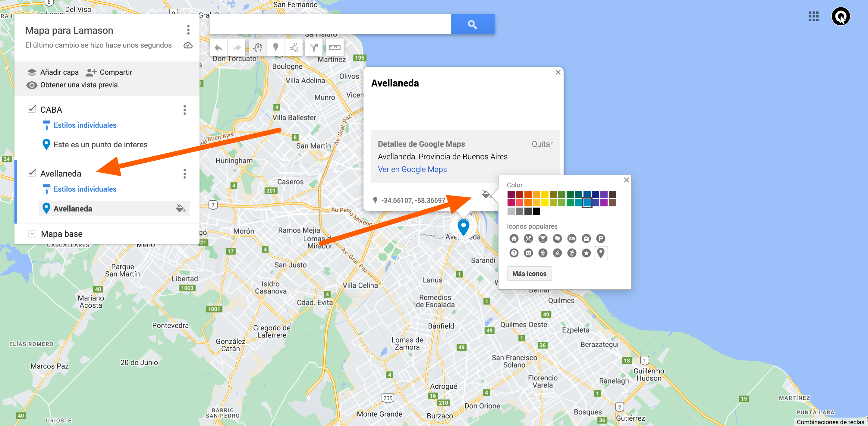Click paint bucket beside Avellaneda list item
This screenshot has width=868, height=426.
(181, 208)
